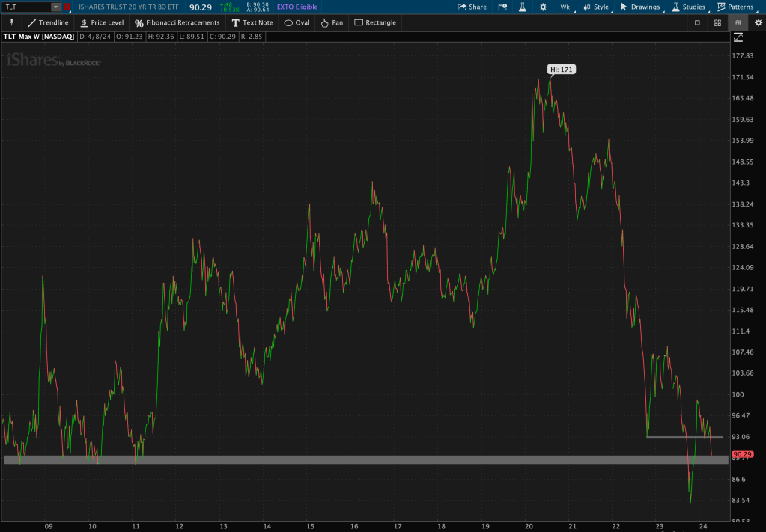Open the Wk timeframe dropdown
Viewport: 766px width, 532px height.
pyautogui.click(x=565, y=7)
